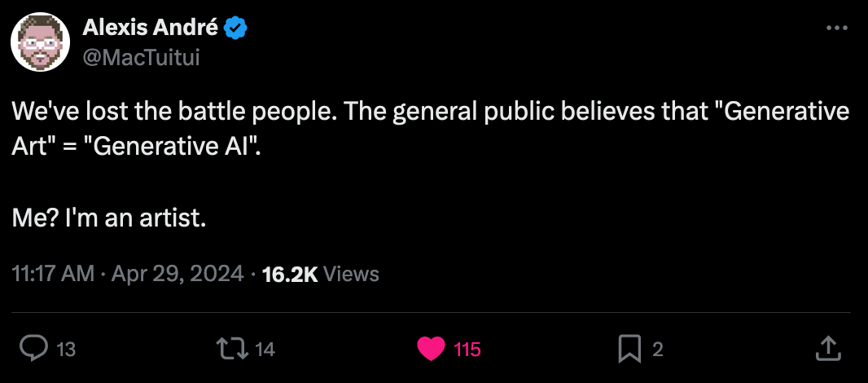Click the 13 replies count

coord(66,350)
